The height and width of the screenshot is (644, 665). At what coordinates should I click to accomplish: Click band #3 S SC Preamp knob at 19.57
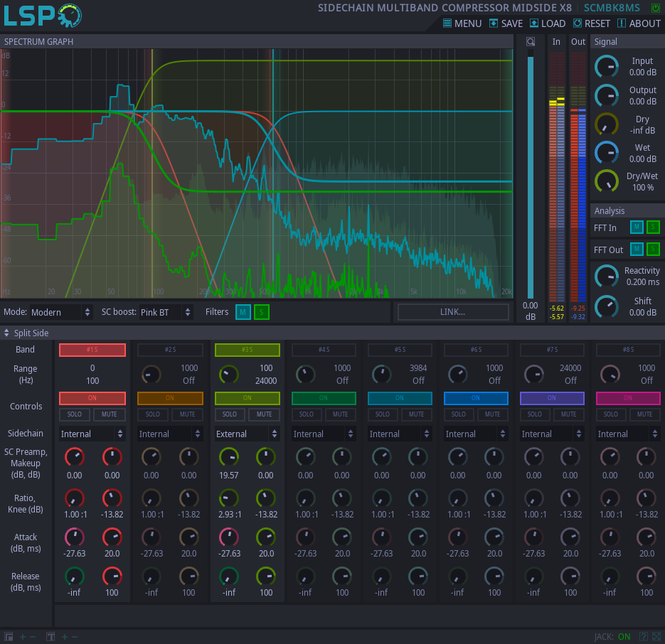[x=228, y=457]
